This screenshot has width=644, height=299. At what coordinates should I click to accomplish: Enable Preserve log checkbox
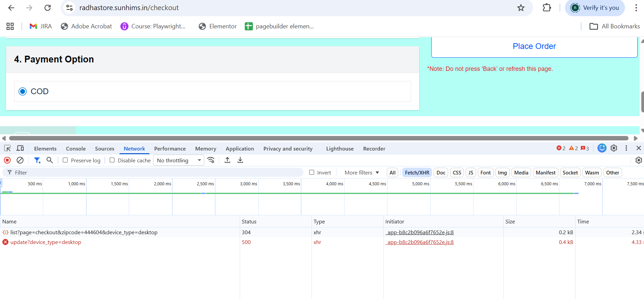(65, 160)
